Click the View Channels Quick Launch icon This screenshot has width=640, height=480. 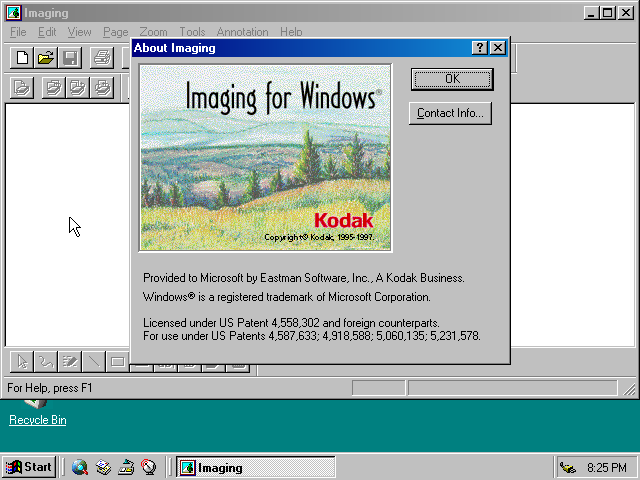(x=149, y=467)
